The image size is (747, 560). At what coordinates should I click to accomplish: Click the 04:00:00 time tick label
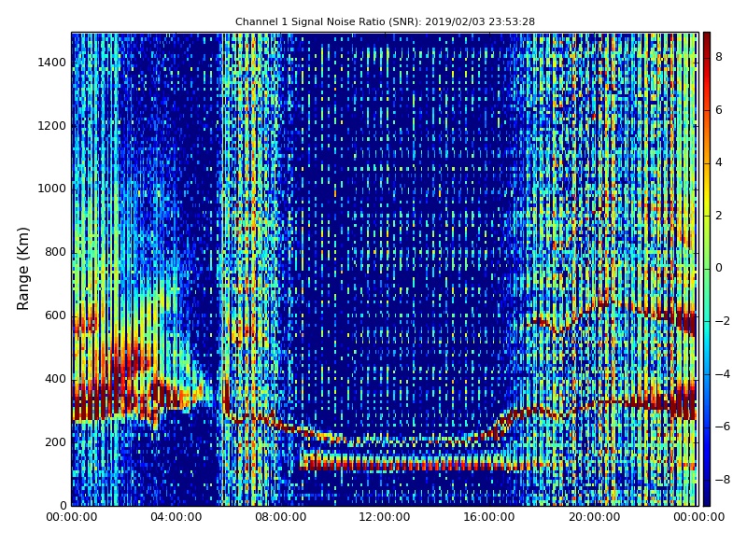tap(176, 517)
